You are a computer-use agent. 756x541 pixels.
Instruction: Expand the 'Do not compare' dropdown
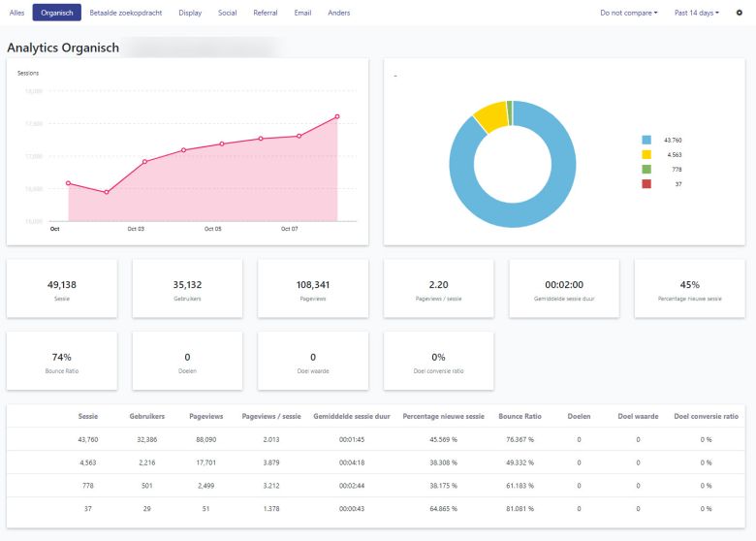(628, 13)
